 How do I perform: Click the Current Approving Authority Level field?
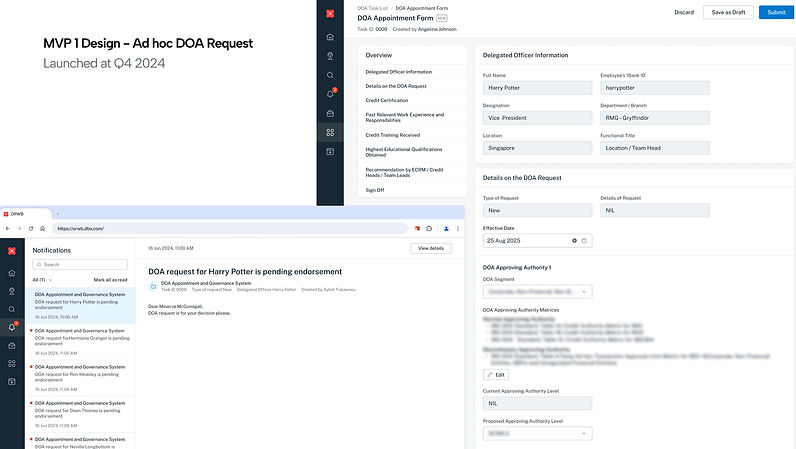pyautogui.click(x=537, y=403)
